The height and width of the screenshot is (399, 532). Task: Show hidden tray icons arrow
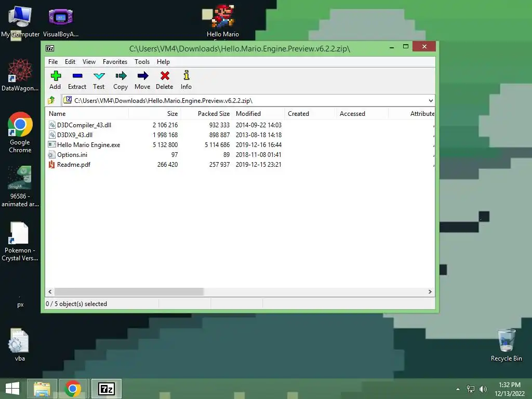(458, 389)
